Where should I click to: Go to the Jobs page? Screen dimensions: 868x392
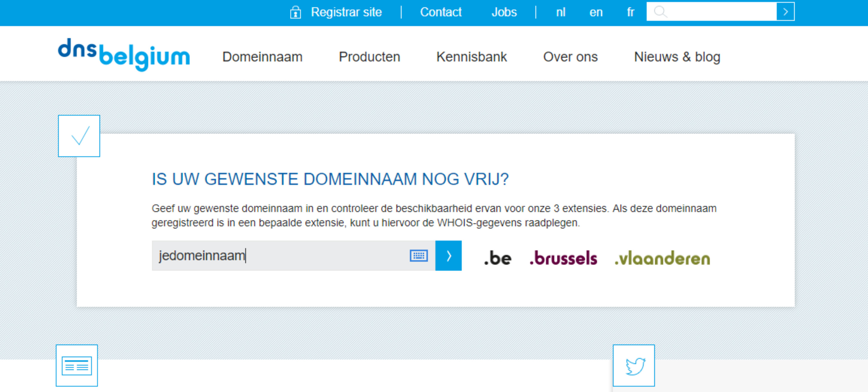(504, 13)
